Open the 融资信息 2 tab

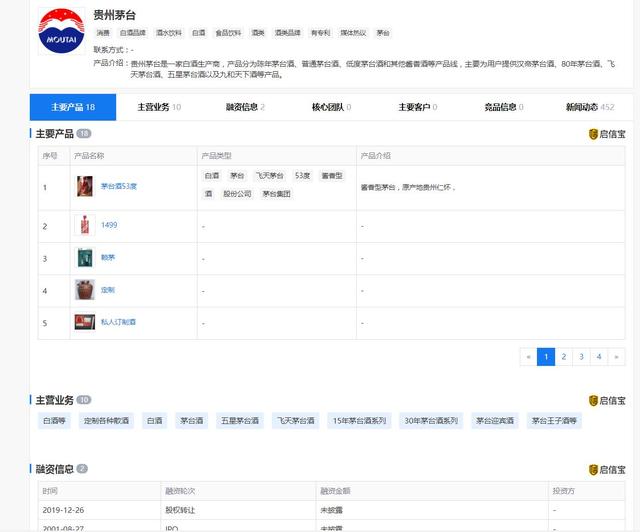coord(245,107)
